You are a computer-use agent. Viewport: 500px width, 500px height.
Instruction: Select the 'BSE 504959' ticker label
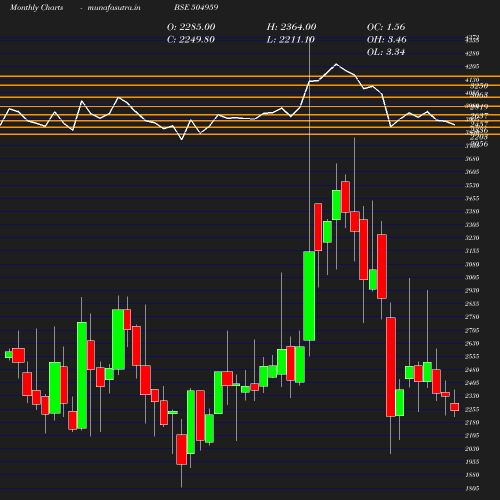click(196, 7)
